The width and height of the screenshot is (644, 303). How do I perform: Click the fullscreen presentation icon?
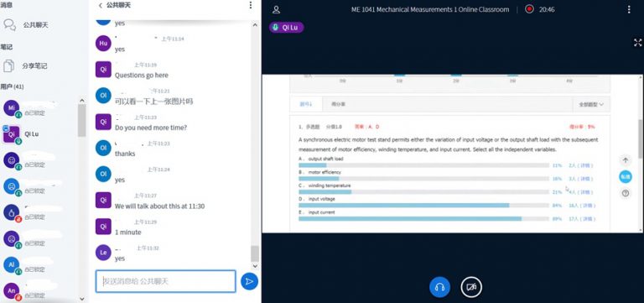click(x=637, y=43)
